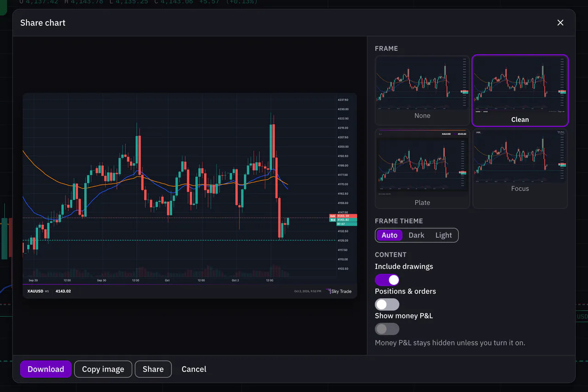The width and height of the screenshot is (588, 392).
Task: Toggle Show money P&L switch
Action: click(387, 329)
